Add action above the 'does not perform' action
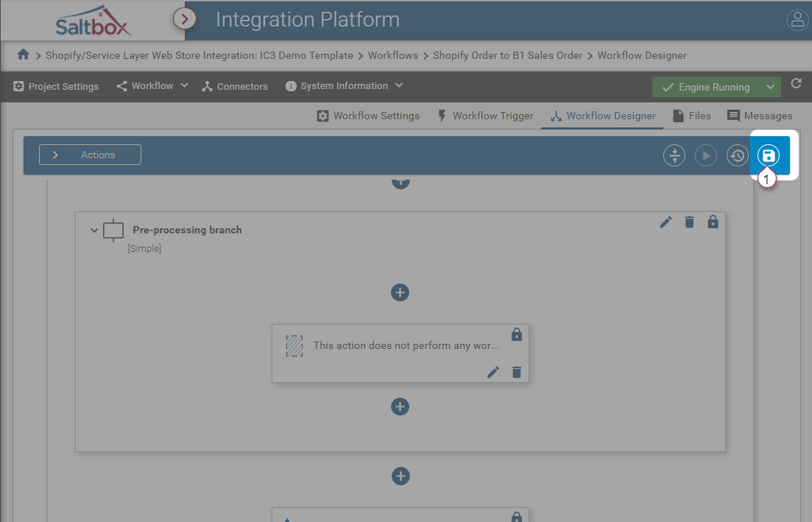The image size is (812, 522). click(400, 292)
